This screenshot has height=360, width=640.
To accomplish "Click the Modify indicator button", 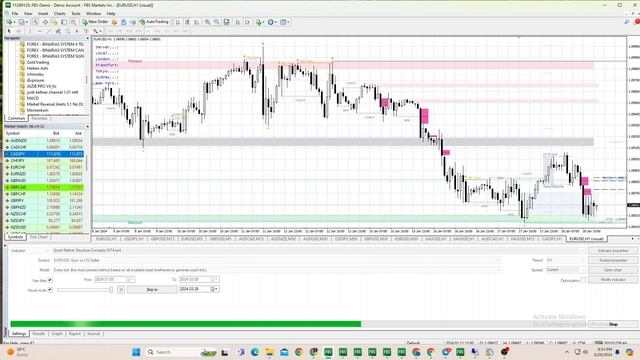I will click(x=613, y=280).
